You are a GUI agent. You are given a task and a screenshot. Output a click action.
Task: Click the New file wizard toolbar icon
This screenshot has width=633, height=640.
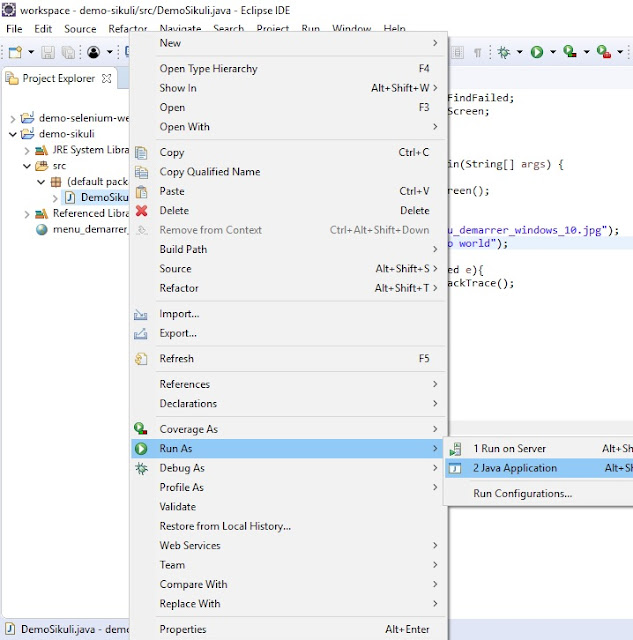[x=15, y=52]
